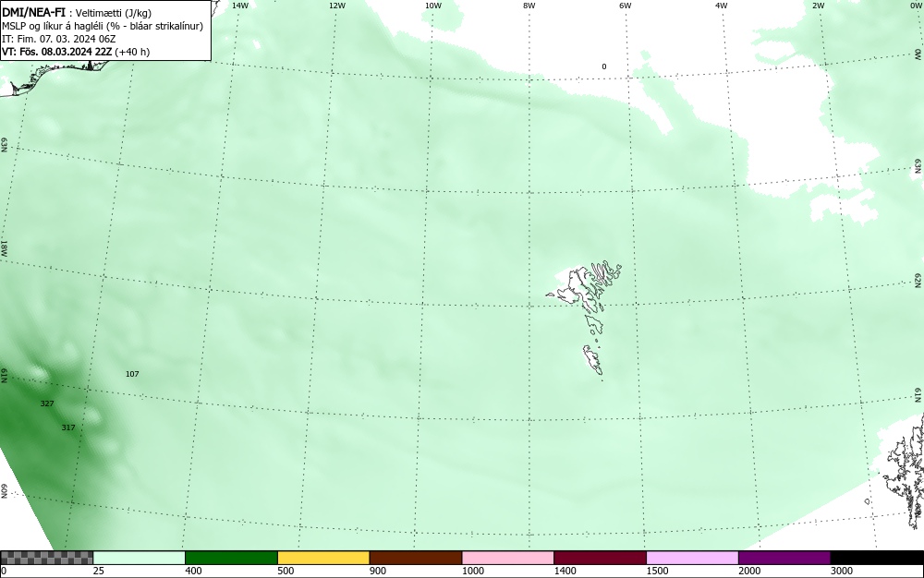Click the checkered 0–25 legend swatch
Screen dimensions: 924x578
point(46,558)
